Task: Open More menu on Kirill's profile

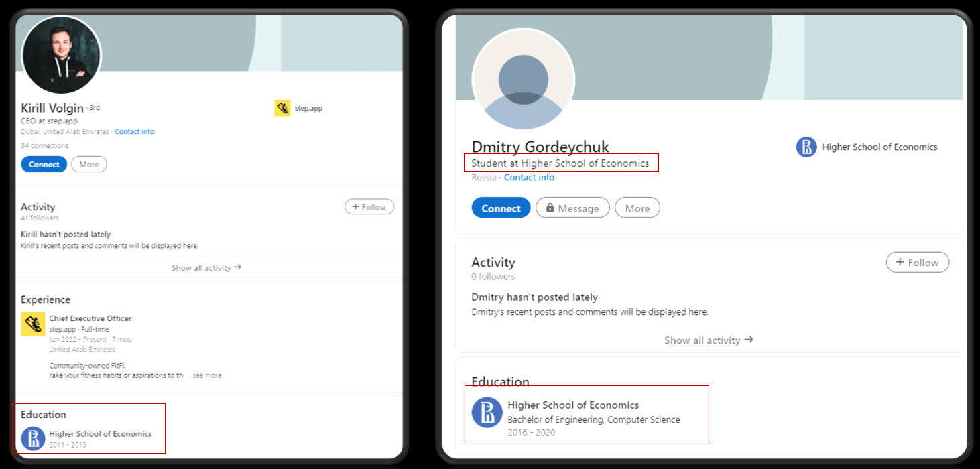Action: coord(89,164)
